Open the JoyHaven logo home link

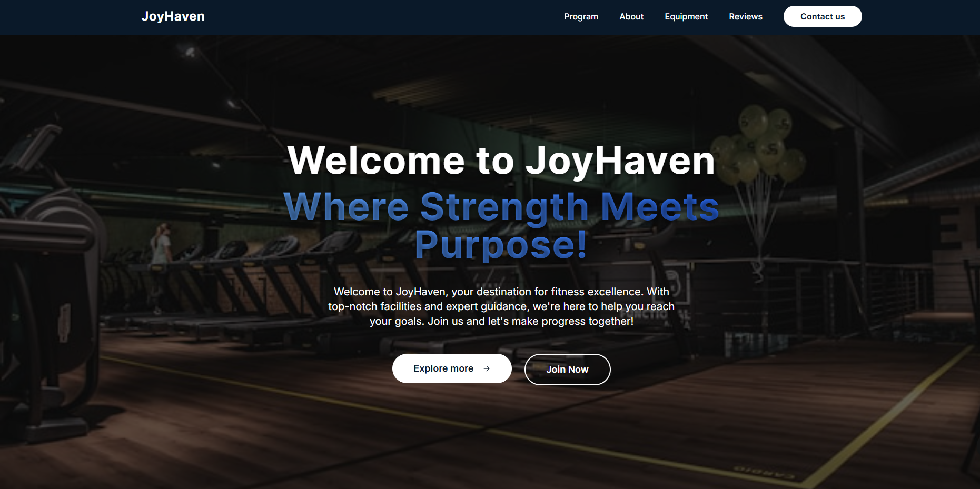(173, 16)
